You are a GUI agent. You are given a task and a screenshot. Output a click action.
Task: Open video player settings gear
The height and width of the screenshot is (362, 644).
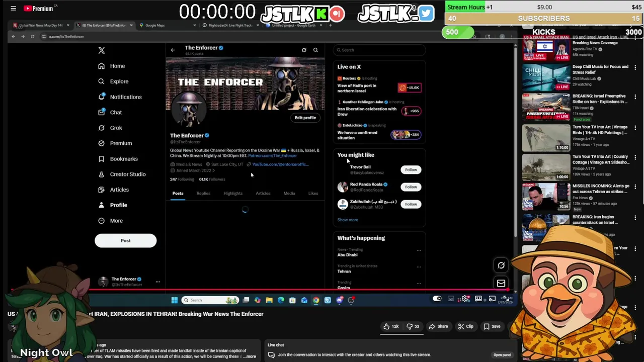(465, 299)
